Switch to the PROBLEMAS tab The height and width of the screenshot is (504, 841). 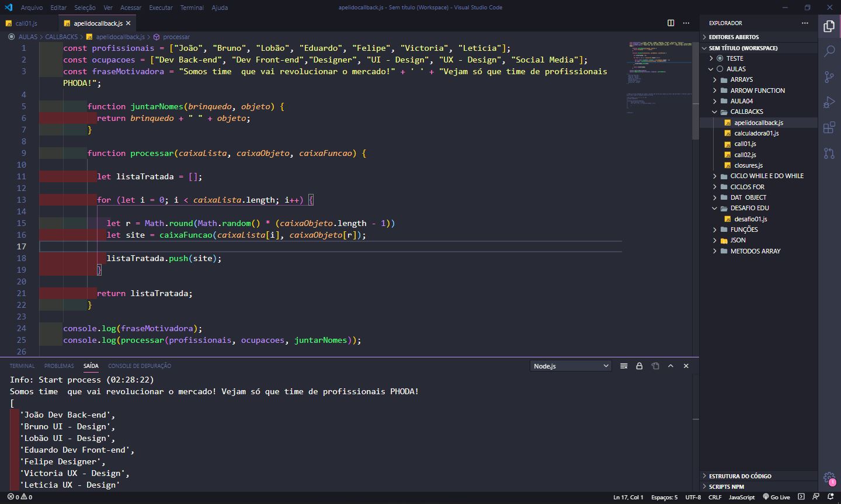[x=58, y=366]
